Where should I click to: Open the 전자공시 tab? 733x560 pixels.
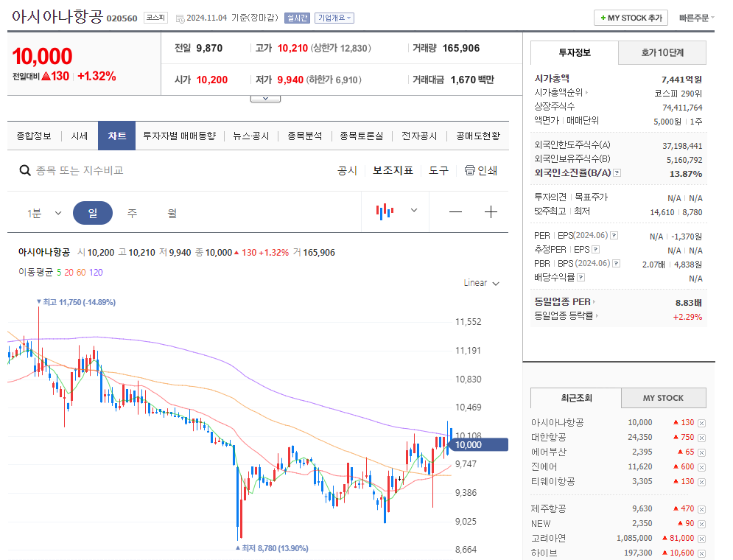419,136
